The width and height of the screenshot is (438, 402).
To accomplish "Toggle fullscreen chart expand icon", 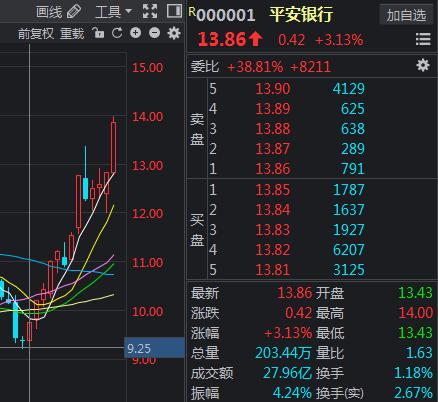I will [x=150, y=11].
